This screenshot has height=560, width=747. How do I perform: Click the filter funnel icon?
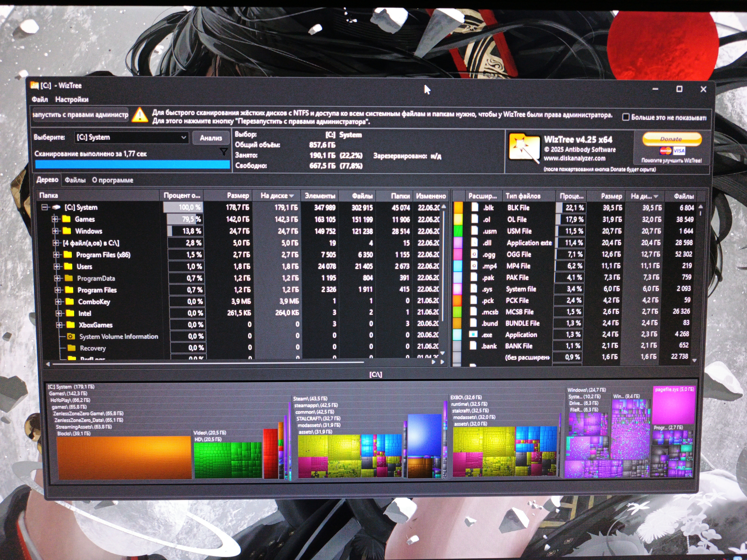(224, 152)
